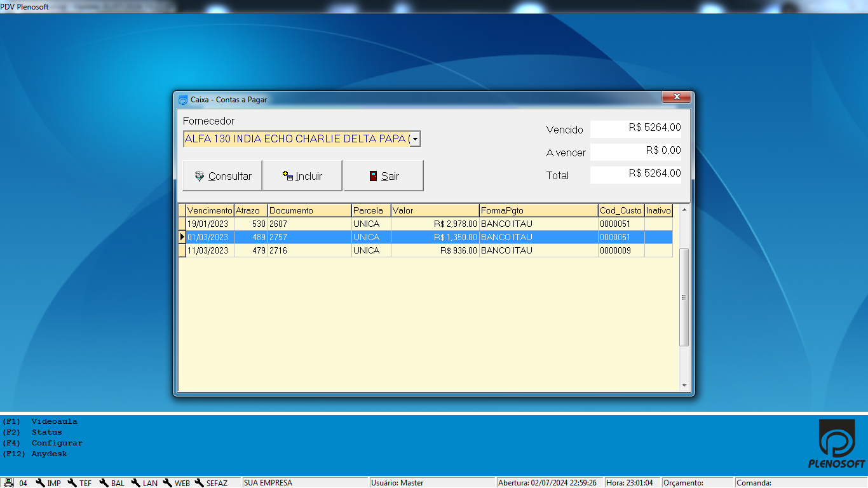Click the Atrazo column header
This screenshot has height=488, width=868.
[251, 210]
